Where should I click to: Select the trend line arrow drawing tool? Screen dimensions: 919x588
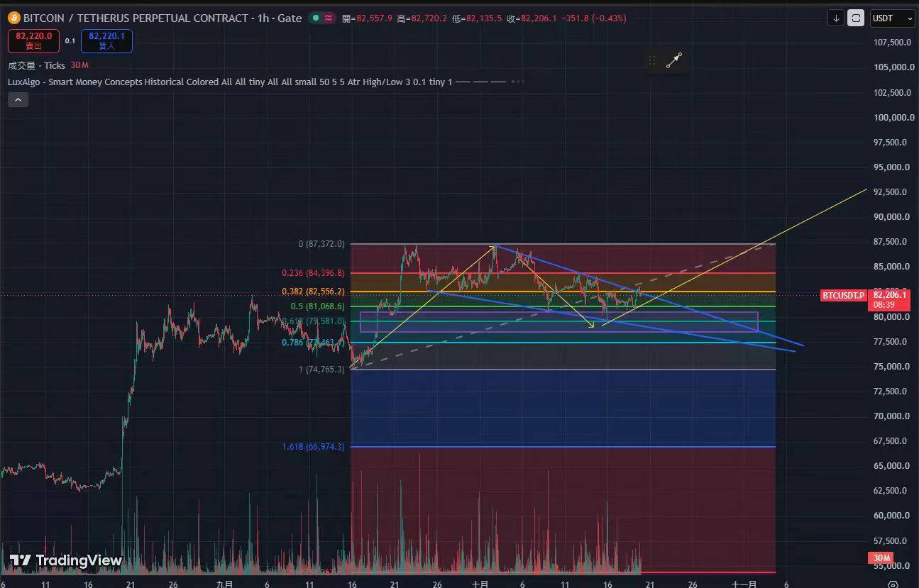tap(674, 61)
